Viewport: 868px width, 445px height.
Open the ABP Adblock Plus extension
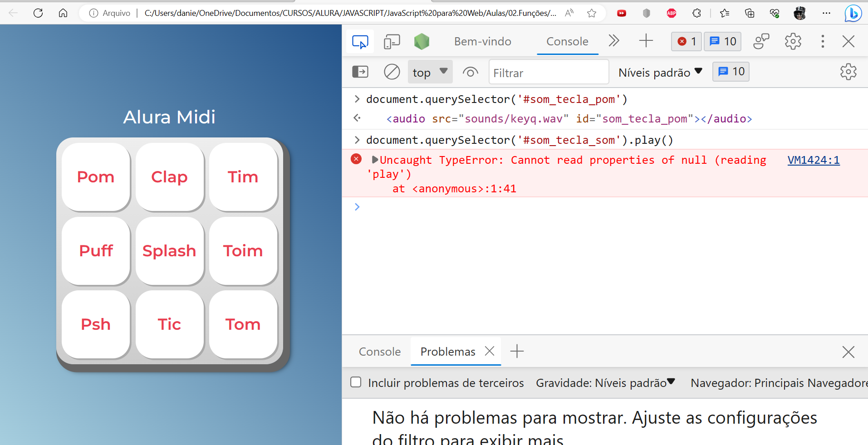coord(672,13)
